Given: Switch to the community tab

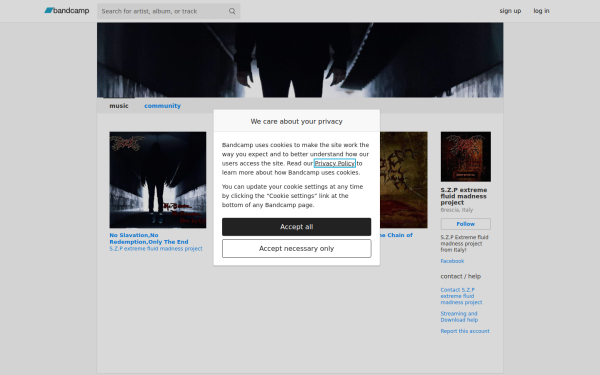Looking at the screenshot, I should (x=162, y=106).
